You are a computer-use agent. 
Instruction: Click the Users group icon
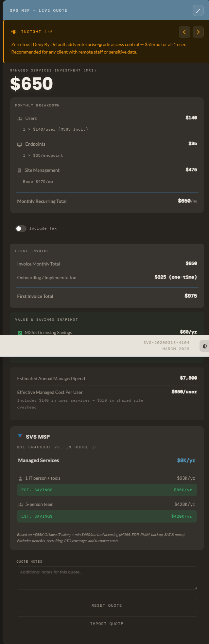tap(20, 119)
